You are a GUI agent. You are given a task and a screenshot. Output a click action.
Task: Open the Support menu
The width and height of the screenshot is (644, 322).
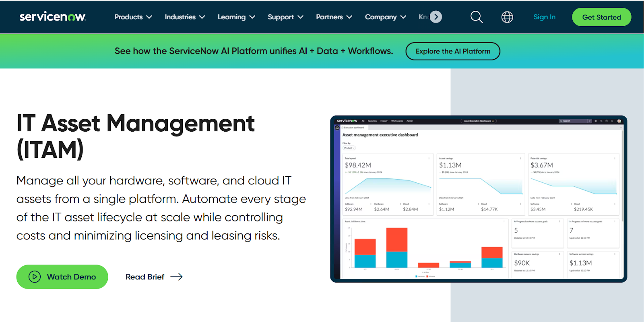(285, 17)
